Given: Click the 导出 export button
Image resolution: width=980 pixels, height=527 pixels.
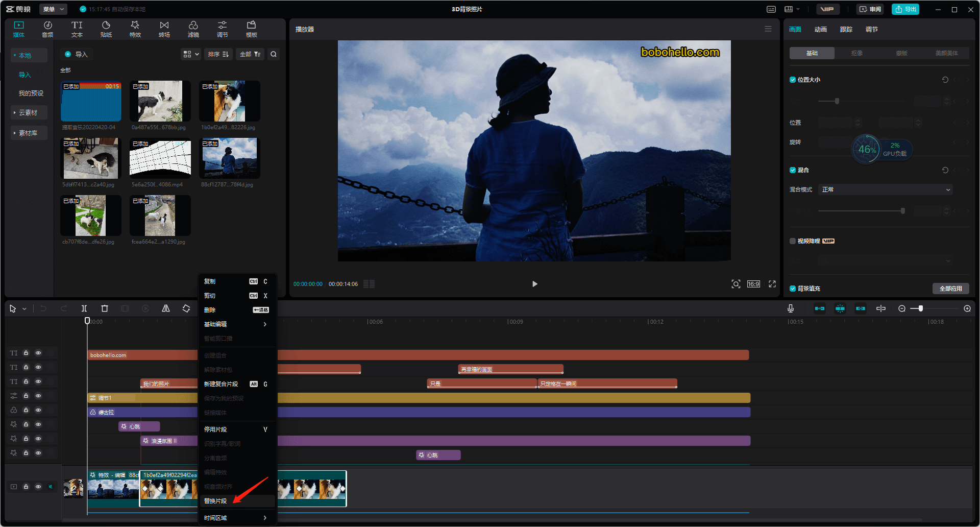Looking at the screenshot, I should point(905,9).
